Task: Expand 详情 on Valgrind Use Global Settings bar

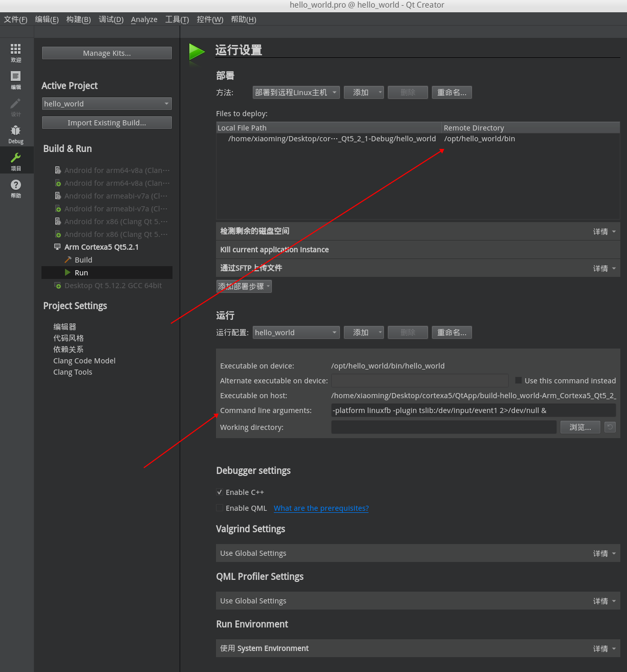Action: [x=603, y=553]
